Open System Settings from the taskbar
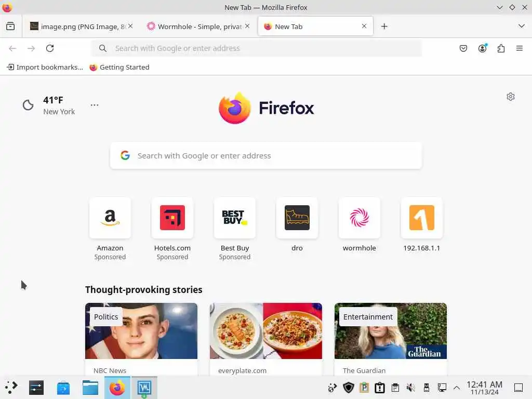The image size is (532, 399). point(36,388)
